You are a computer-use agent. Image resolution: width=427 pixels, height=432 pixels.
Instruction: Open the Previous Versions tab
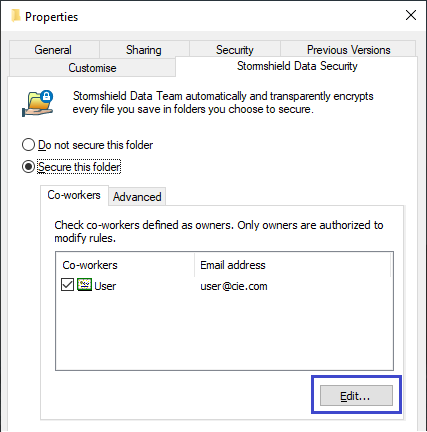[348, 50]
